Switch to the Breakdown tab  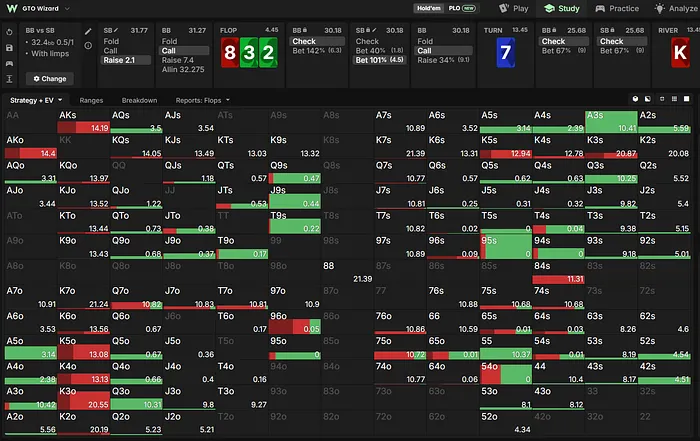139,100
